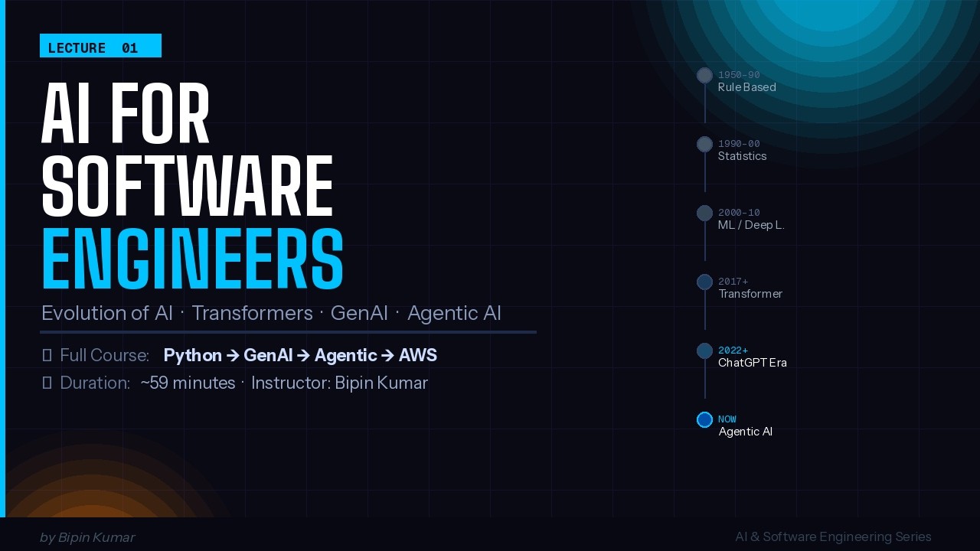Click the 'Statistics' timeline label
This screenshot has height=551, width=980.
coord(742,156)
